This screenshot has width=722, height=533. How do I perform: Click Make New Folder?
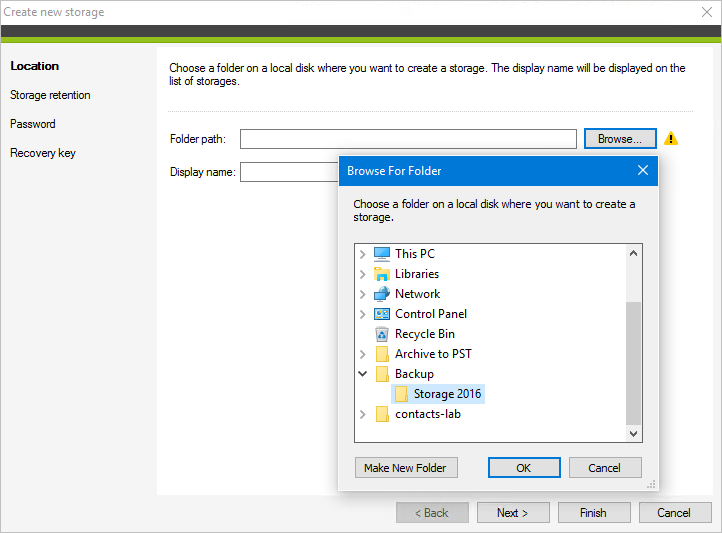[406, 468]
